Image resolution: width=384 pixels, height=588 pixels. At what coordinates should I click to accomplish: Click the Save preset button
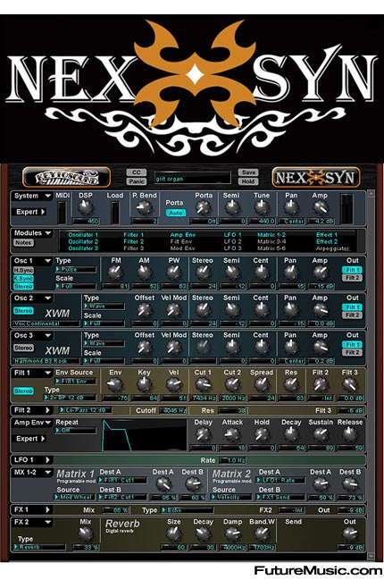248,172
